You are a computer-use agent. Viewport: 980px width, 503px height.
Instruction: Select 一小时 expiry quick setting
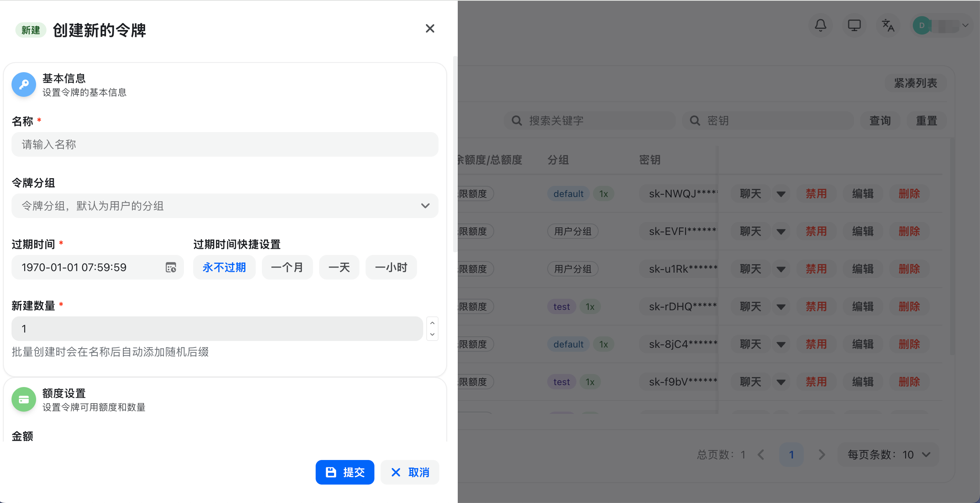391,267
